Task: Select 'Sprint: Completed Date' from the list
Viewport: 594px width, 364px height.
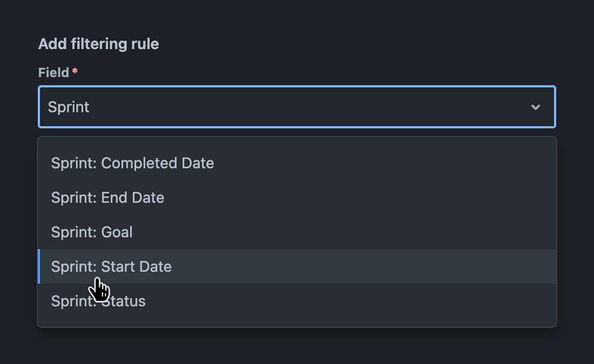Action: [x=132, y=163]
